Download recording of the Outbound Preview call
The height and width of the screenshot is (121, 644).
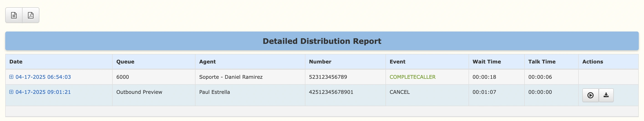click(606, 95)
